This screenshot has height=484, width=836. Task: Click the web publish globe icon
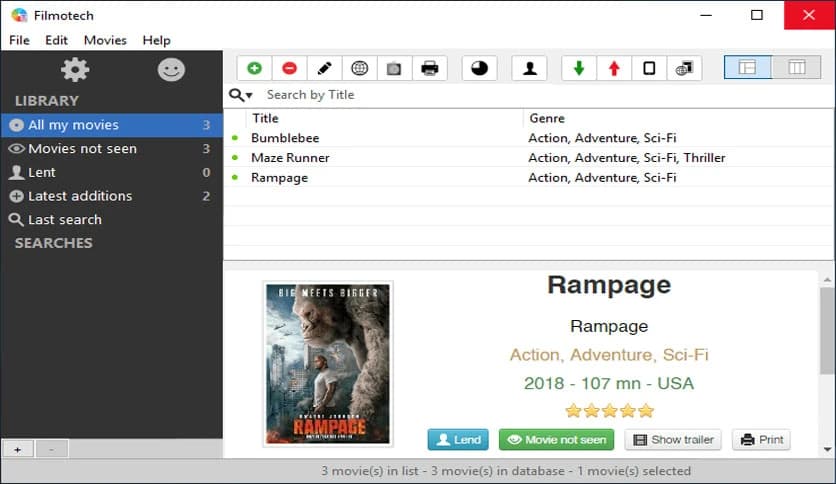684,68
